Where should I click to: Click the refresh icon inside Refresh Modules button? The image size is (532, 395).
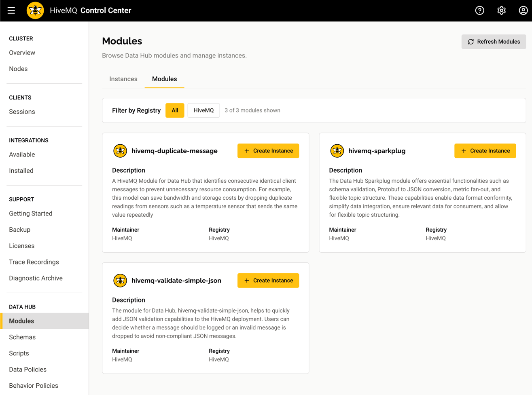coord(471,42)
